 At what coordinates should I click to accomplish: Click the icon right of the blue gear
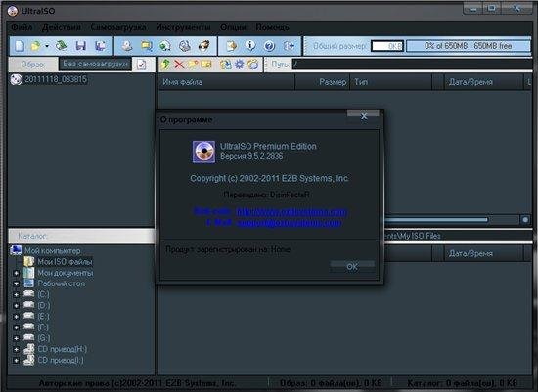(x=253, y=65)
